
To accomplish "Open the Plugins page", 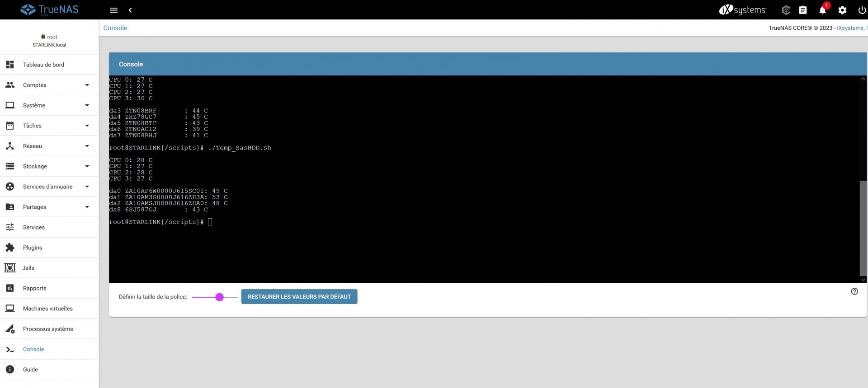I will (x=49, y=248).
